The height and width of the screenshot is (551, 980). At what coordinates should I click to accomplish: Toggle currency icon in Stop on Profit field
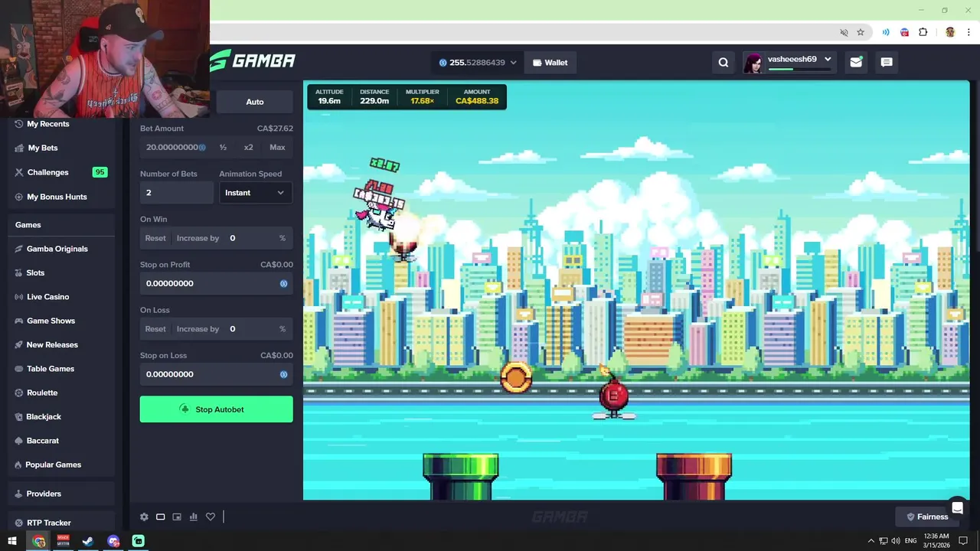pyautogui.click(x=283, y=283)
